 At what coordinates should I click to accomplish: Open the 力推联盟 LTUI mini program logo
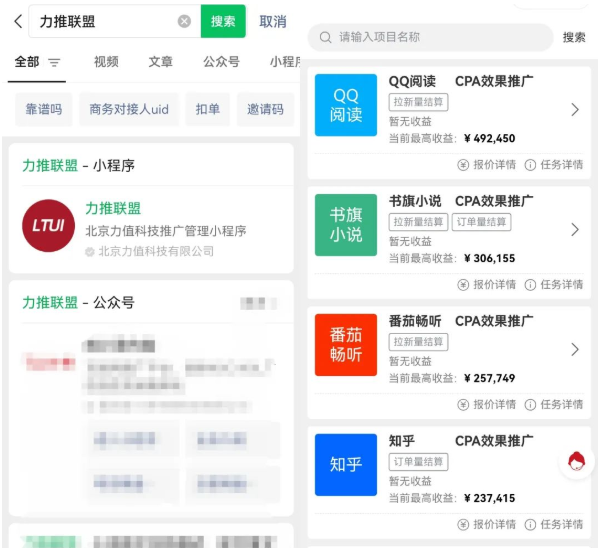click(x=48, y=226)
